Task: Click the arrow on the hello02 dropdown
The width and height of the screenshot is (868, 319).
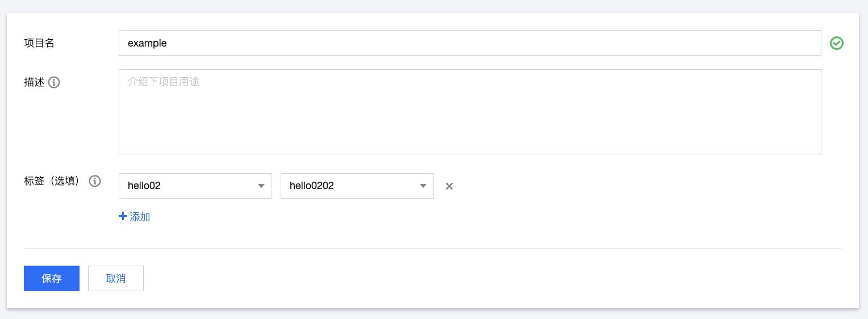Action: 261,186
